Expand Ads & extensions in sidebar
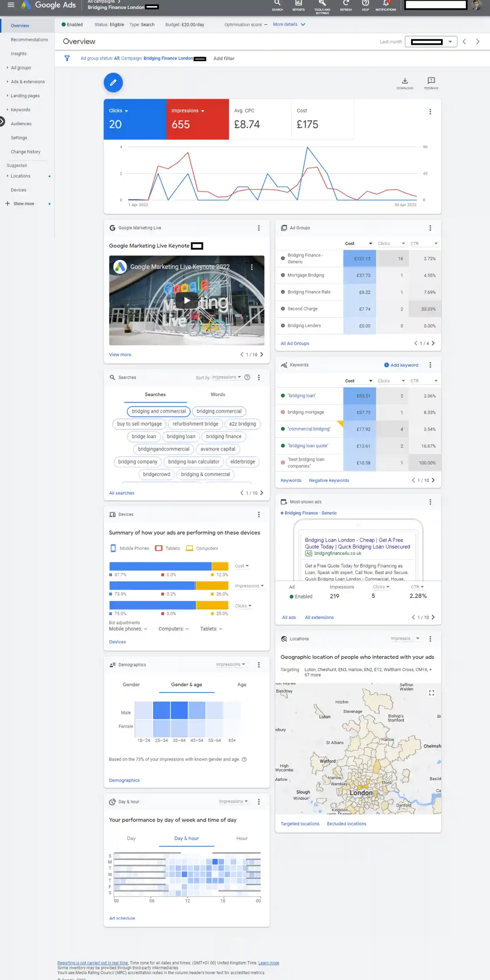The width and height of the screenshot is (490, 980). [x=7, y=82]
